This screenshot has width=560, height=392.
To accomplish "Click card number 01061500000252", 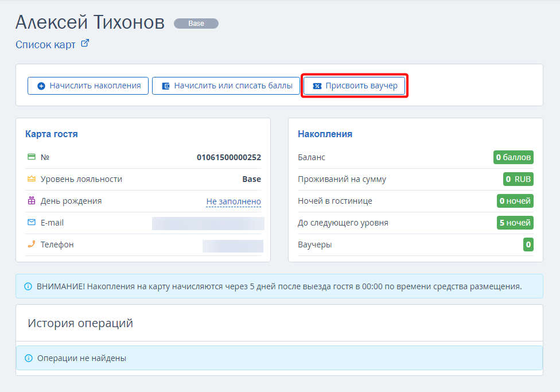I will click(229, 157).
